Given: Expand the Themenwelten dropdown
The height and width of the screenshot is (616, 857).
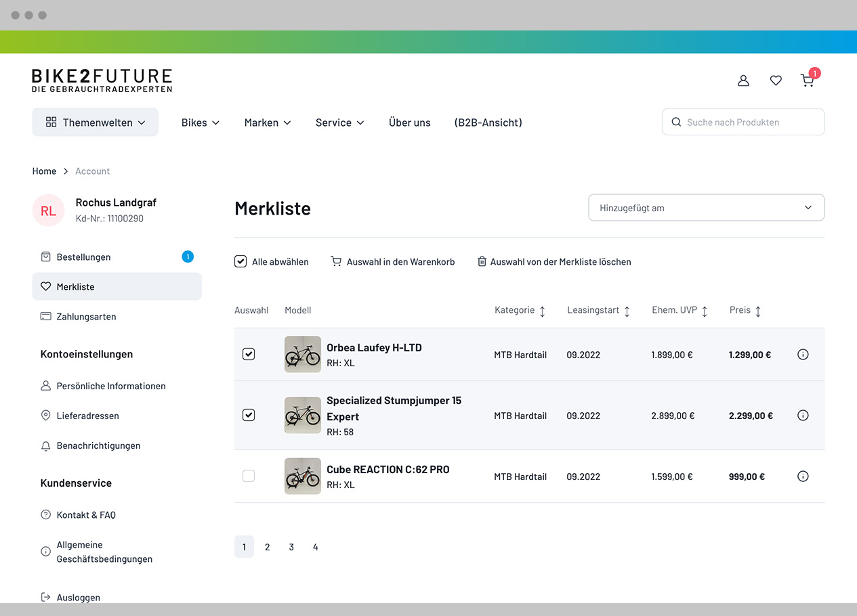Looking at the screenshot, I should tap(96, 123).
